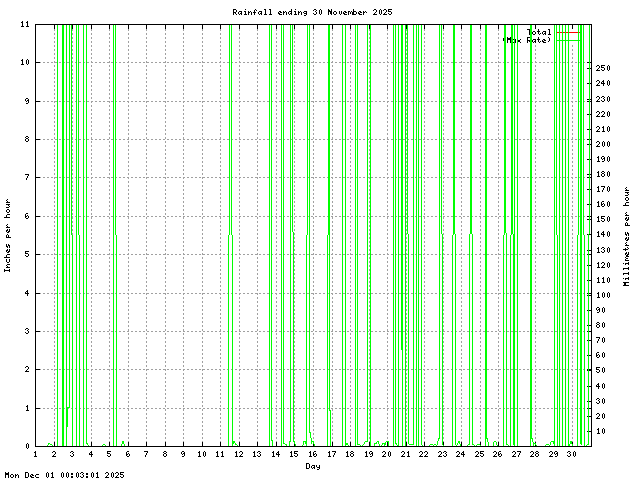
Task: Click day 12 on the Day axis
Action: pyautogui.click(x=239, y=454)
